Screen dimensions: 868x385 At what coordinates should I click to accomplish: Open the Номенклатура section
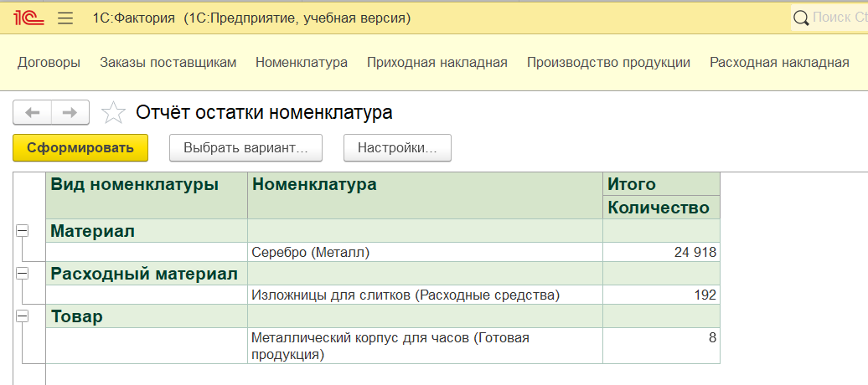301,63
